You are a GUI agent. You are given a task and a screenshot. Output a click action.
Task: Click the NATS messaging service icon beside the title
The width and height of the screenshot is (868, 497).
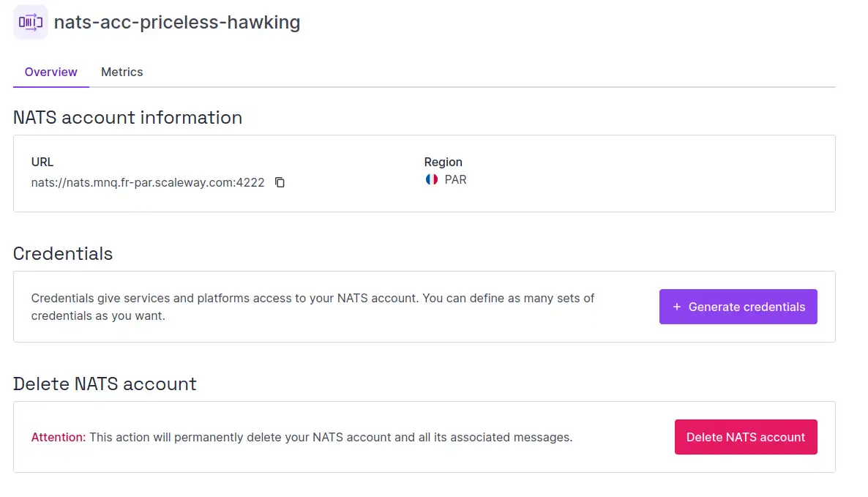tap(29, 22)
